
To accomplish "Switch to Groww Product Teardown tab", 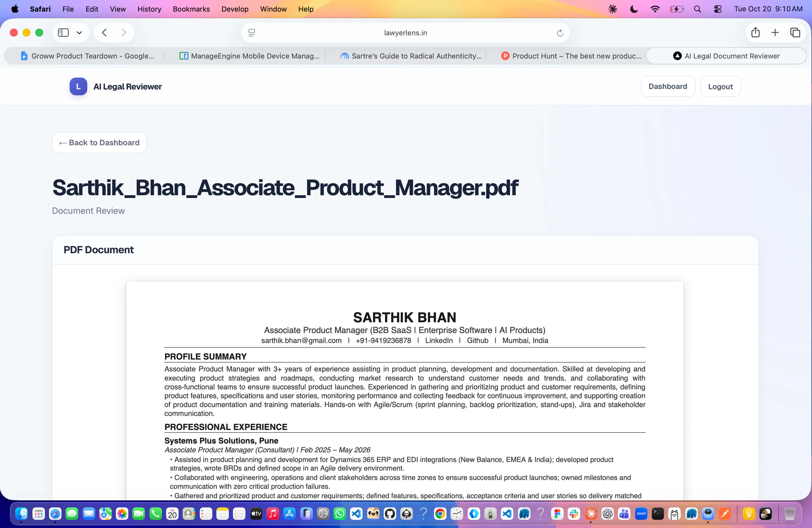I will [87, 56].
